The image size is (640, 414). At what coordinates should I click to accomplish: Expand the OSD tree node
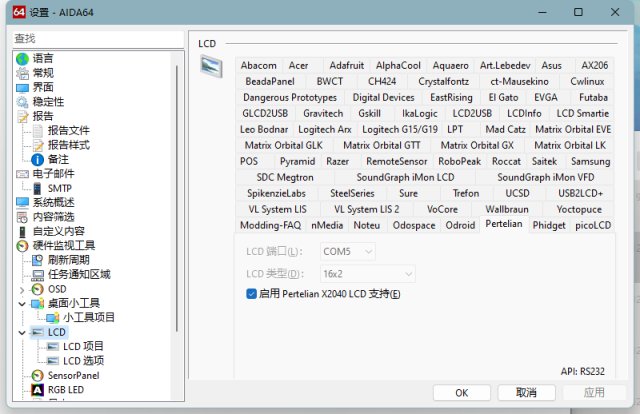(22, 290)
